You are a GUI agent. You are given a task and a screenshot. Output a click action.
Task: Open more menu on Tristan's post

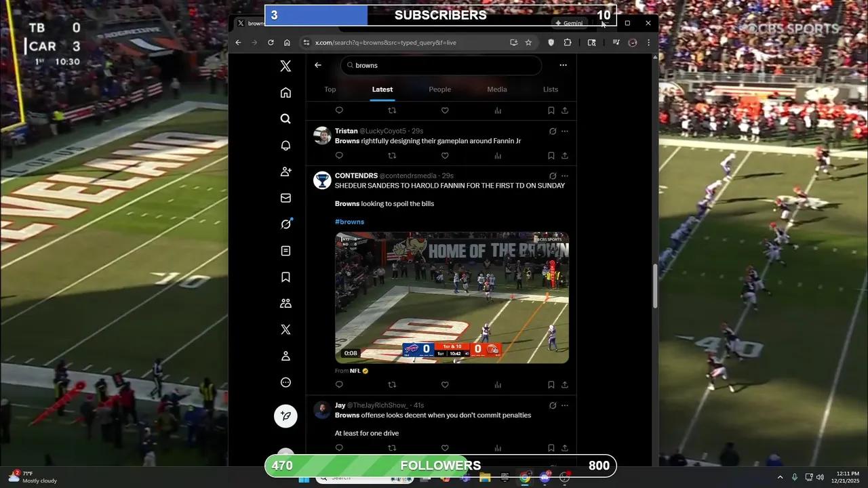[x=565, y=131]
